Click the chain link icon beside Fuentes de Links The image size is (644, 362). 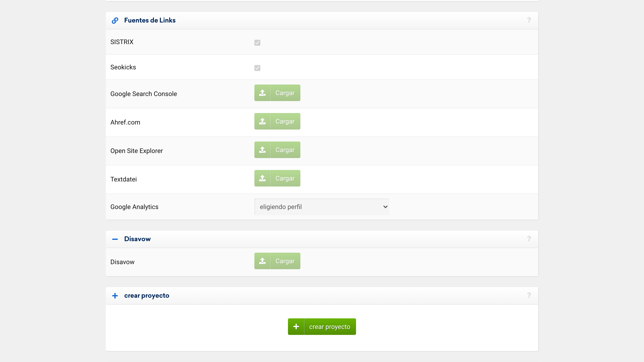115,20
